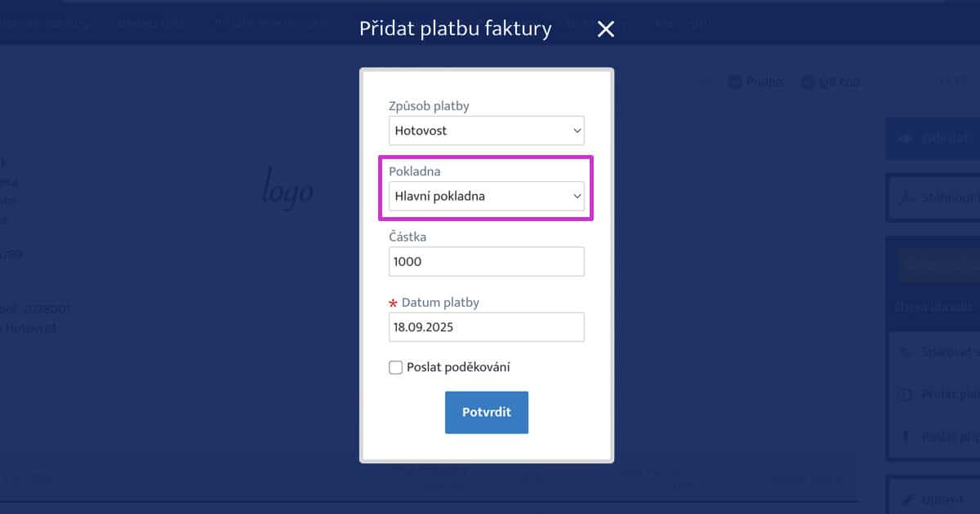Click the Způsob platby field label
This screenshot has width=980, height=514.
tap(429, 106)
